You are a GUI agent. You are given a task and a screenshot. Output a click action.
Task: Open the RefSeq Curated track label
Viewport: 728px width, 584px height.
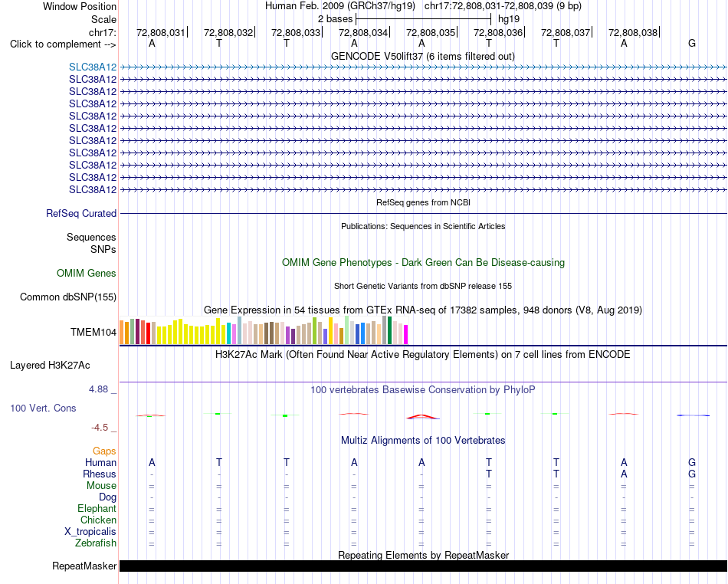pyautogui.click(x=81, y=214)
